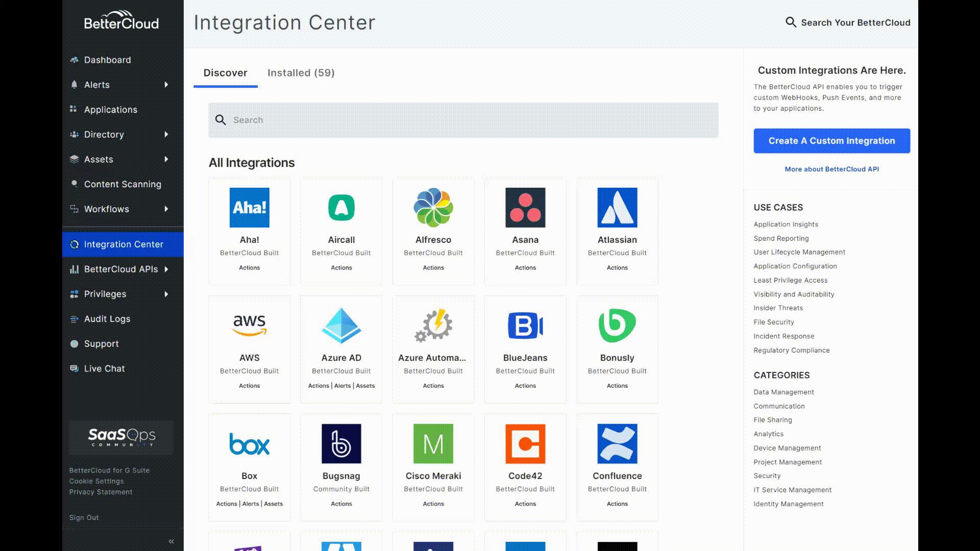Switch to the Discover tab
This screenshot has width=980, height=551.
(x=225, y=73)
